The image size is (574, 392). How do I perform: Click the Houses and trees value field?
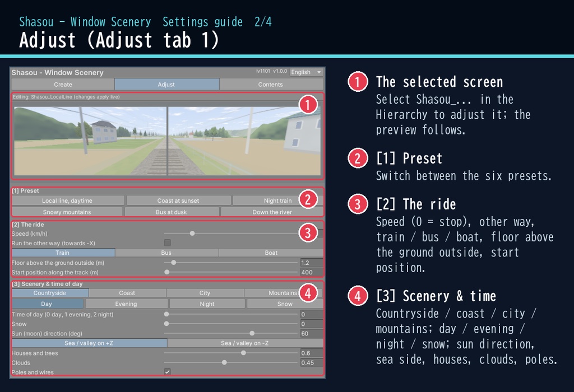pyautogui.click(x=311, y=353)
